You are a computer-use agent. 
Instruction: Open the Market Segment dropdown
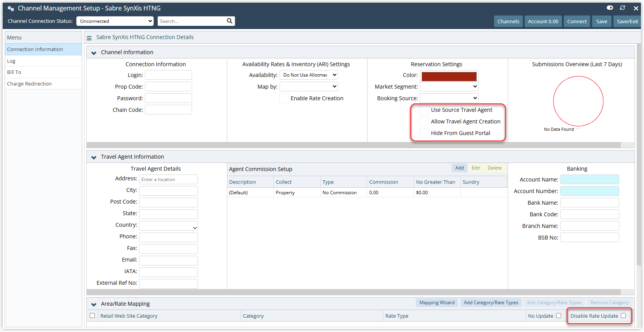[449, 87]
